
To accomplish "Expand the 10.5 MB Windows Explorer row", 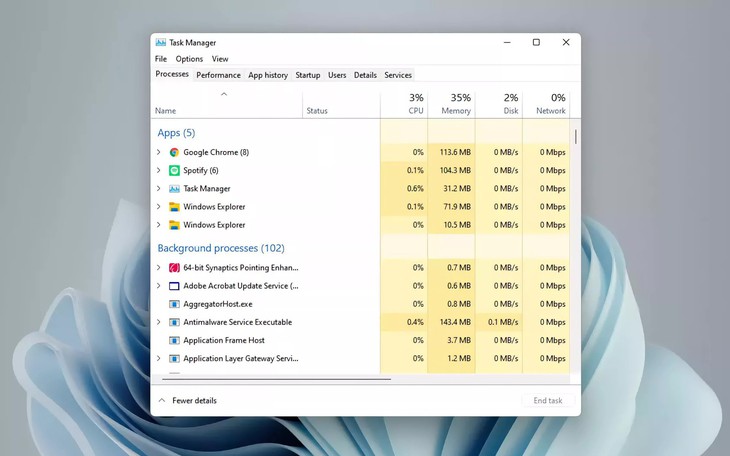I will coord(159,225).
